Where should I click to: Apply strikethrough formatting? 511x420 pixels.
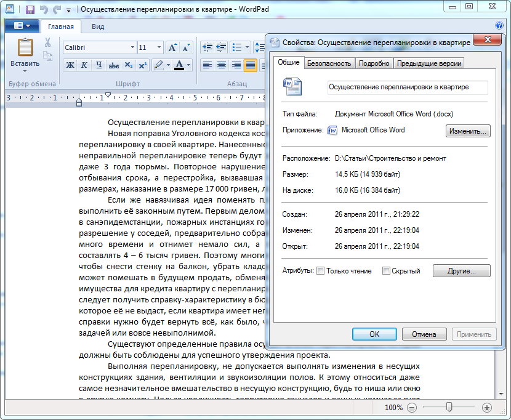click(113, 65)
